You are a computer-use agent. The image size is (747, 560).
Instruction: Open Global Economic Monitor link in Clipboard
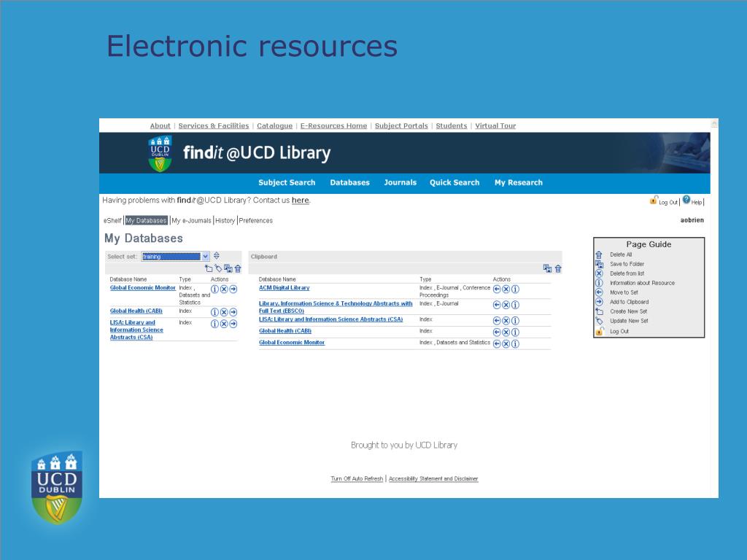292,343
